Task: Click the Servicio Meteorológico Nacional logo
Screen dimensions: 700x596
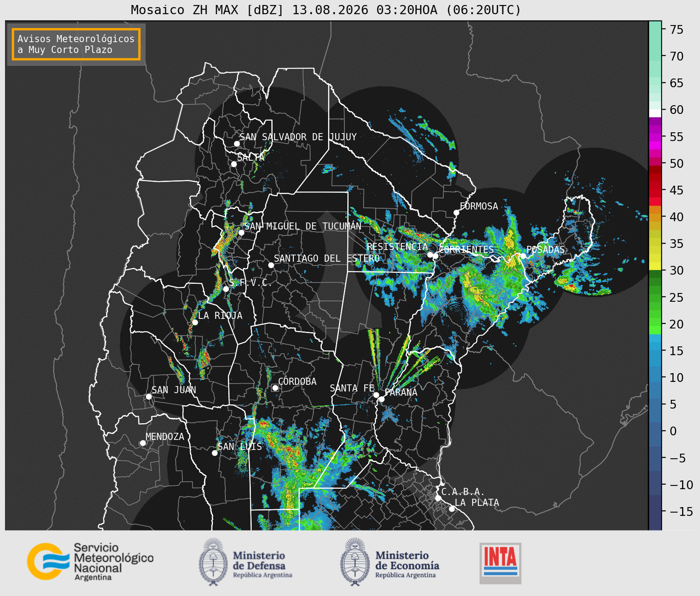Action: click(90, 561)
